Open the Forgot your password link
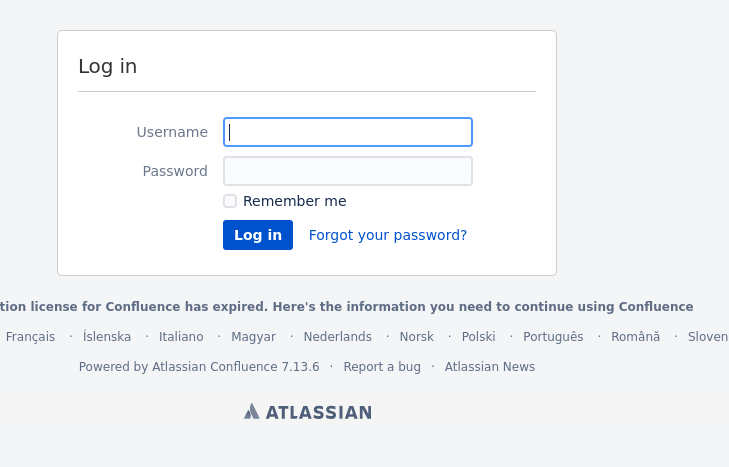The width and height of the screenshot is (729, 467). click(388, 235)
